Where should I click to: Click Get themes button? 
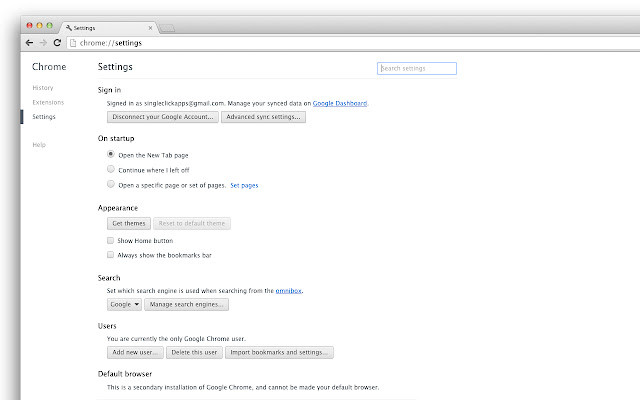pos(129,223)
